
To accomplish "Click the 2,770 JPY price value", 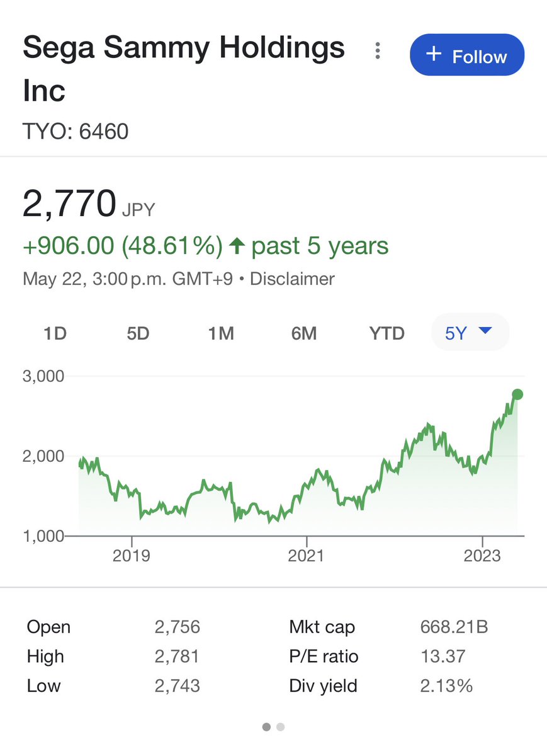I will click(70, 205).
